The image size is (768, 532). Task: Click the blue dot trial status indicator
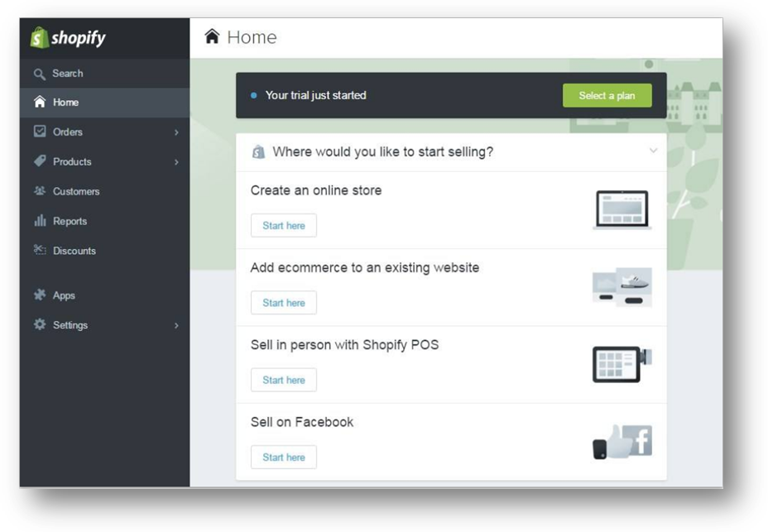pyautogui.click(x=254, y=95)
